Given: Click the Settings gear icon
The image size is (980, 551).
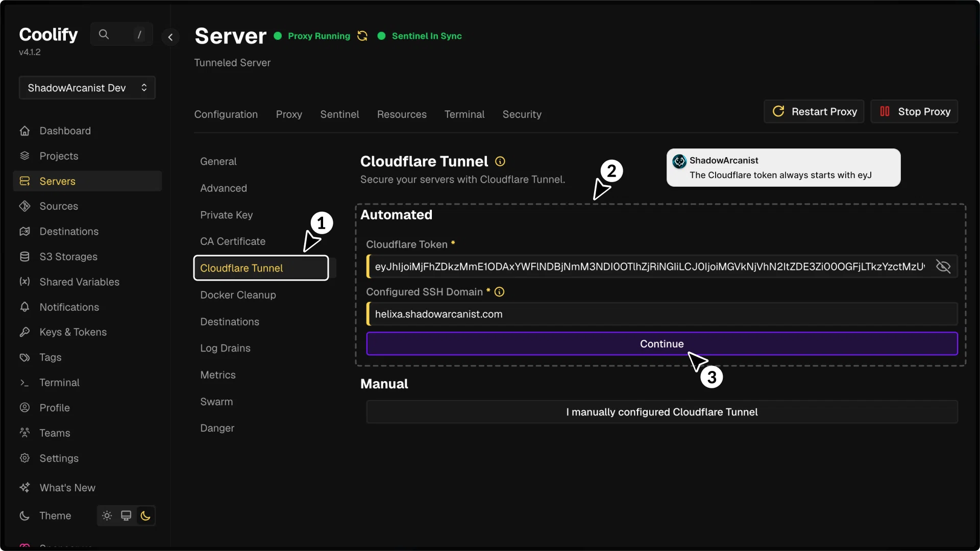Looking at the screenshot, I should (24, 458).
